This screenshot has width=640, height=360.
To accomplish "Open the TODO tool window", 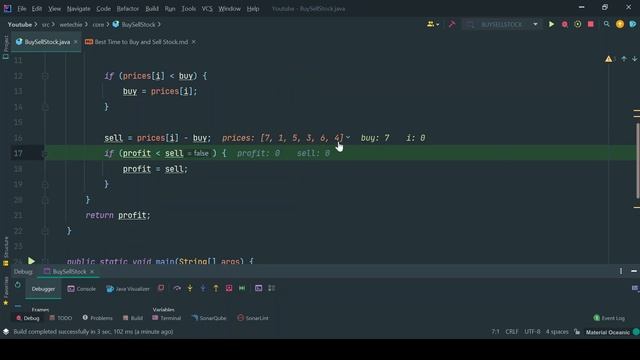I will point(60,318).
